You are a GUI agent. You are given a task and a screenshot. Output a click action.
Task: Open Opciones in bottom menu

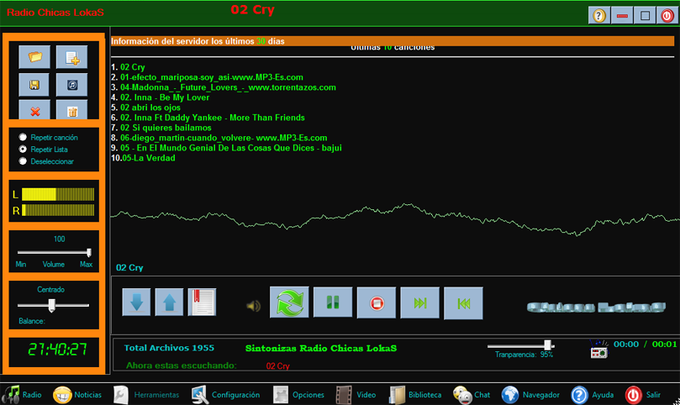click(298, 395)
